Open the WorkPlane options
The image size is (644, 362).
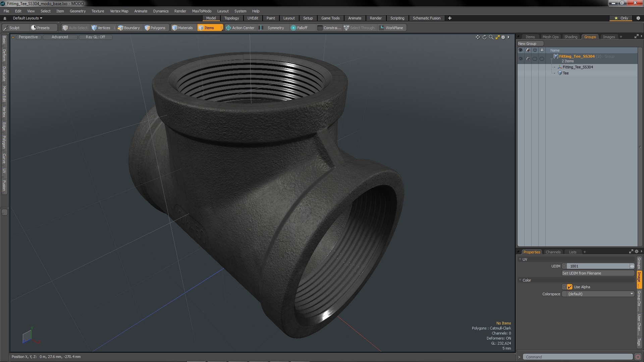click(x=391, y=28)
